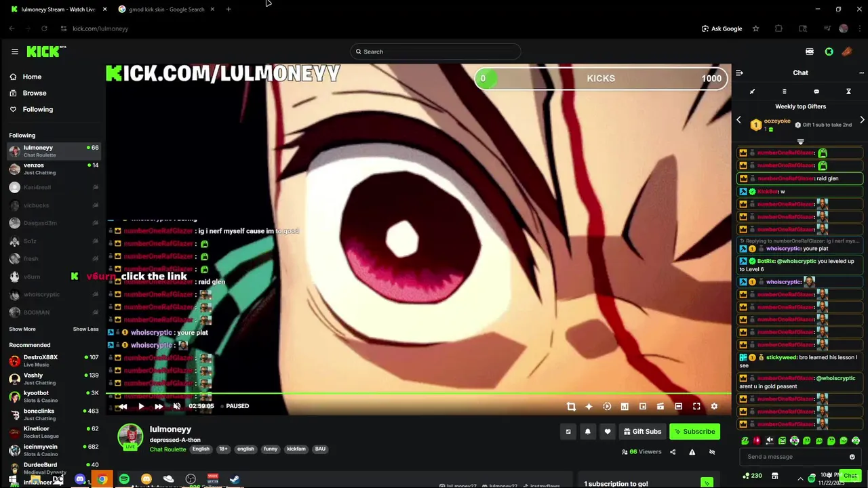Image resolution: width=868 pixels, height=488 pixels.
Task: Click the speech bubble icon in chat toolbar
Action: point(816,91)
